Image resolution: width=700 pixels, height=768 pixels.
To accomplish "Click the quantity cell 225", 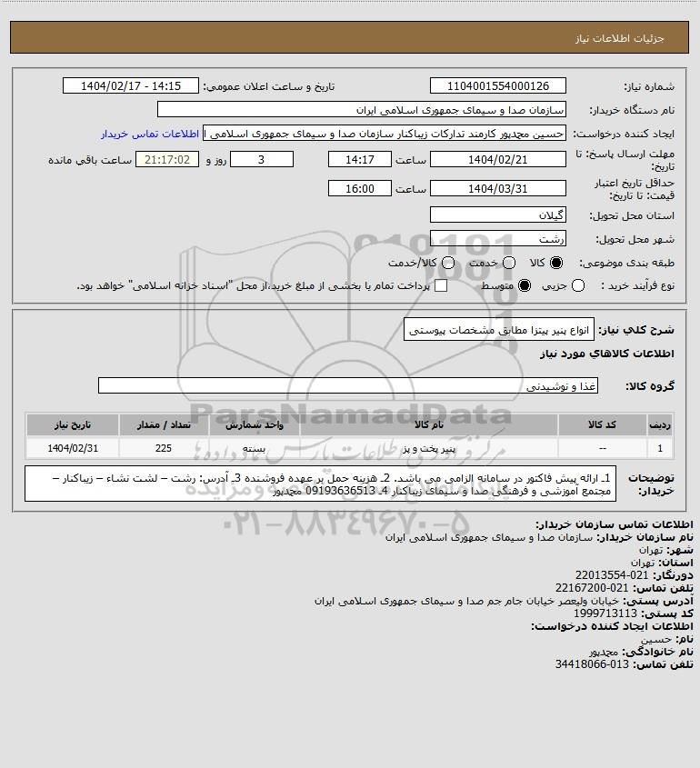I will 164,448.
